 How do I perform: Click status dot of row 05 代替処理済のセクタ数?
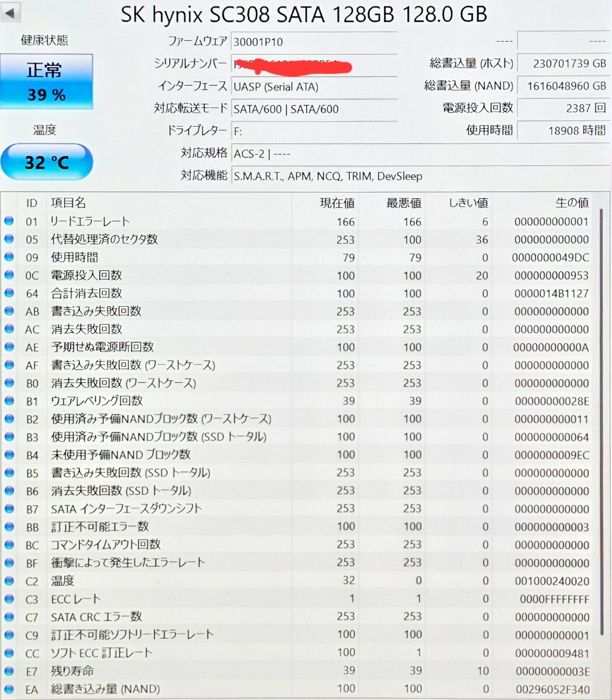click(9, 239)
